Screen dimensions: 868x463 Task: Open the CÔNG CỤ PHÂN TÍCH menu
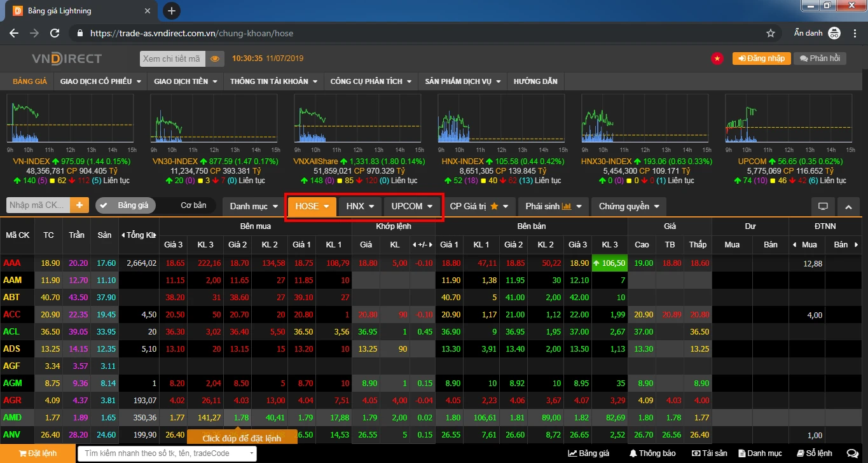pyautogui.click(x=371, y=81)
